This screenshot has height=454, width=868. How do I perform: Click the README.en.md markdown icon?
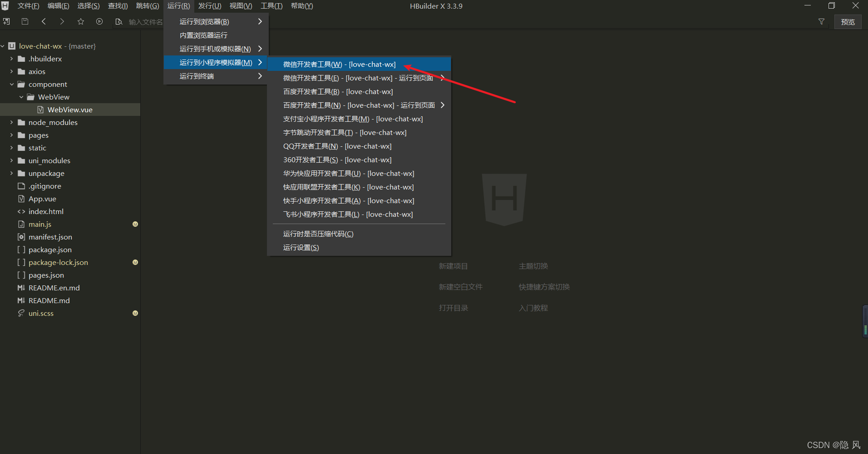tap(21, 288)
